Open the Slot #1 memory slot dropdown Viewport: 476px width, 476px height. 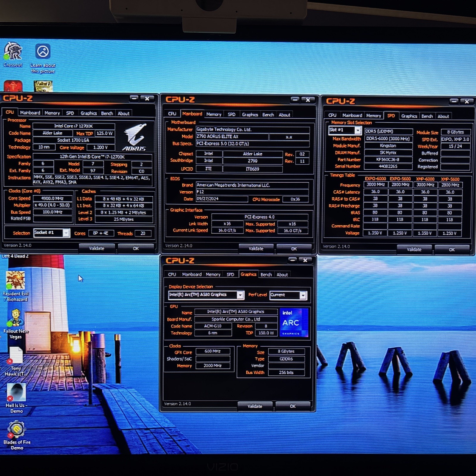pos(358,130)
